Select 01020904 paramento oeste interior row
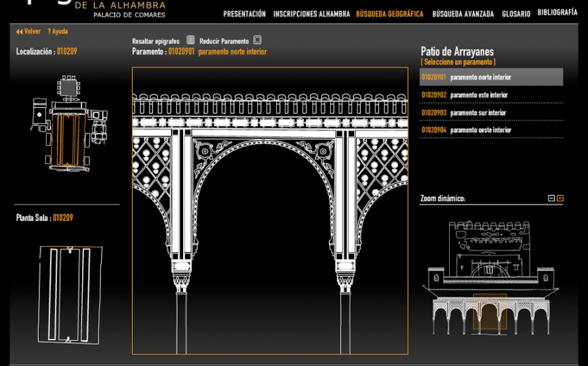 tap(491, 130)
